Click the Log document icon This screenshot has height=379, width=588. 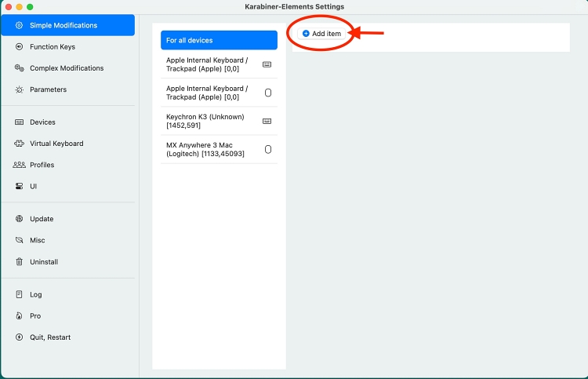coord(19,294)
